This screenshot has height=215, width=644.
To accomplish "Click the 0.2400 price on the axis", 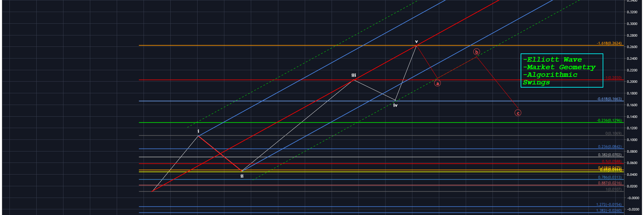I will point(632,58).
